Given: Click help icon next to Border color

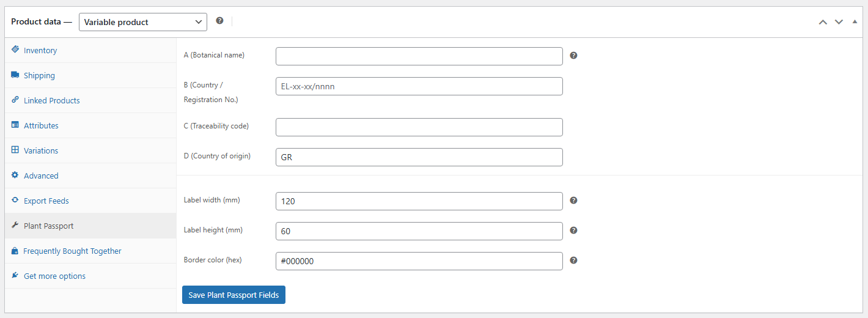Looking at the screenshot, I should 573,261.
